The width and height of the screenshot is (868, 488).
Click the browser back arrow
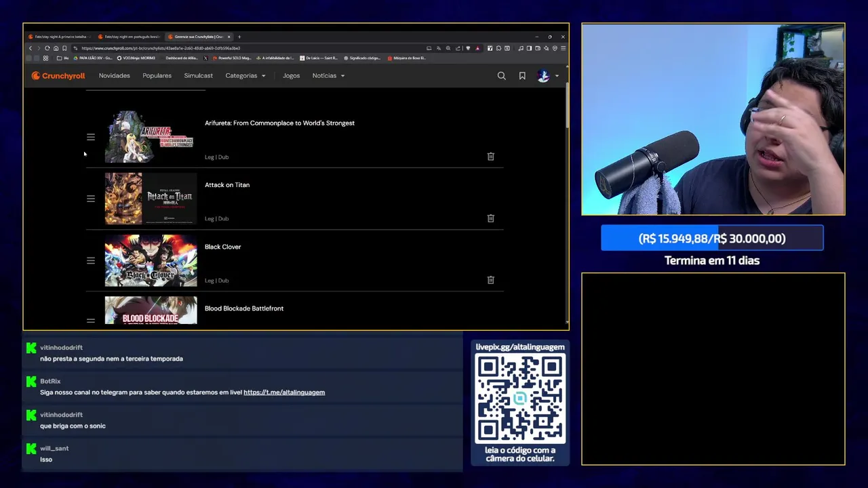31,48
